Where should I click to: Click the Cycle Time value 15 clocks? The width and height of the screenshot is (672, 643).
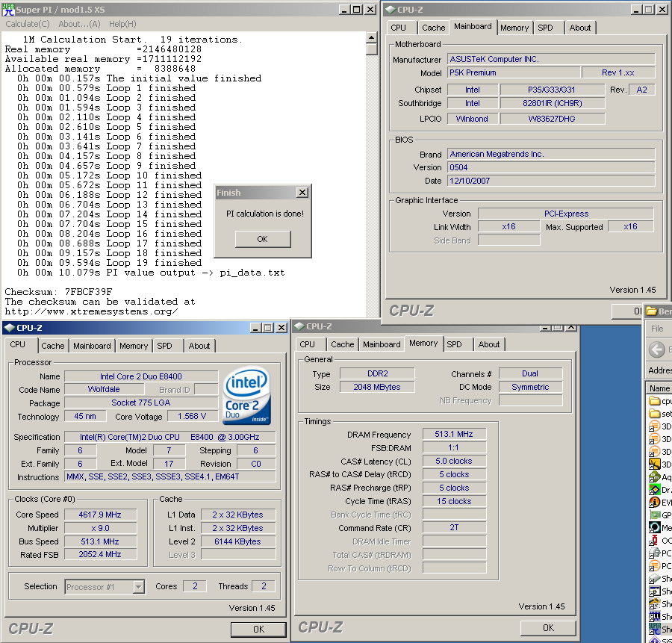pyautogui.click(x=454, y=501)
